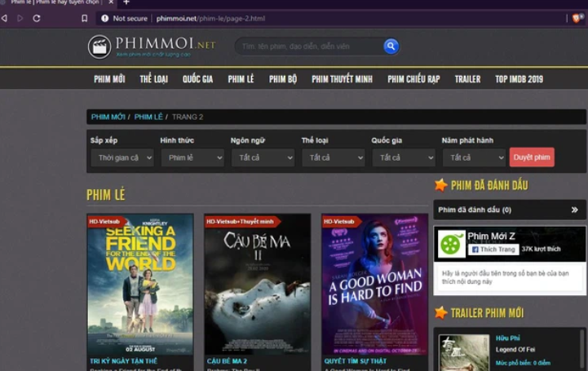Expand the Sắp xếp sort dropdown
The image size is (588, 371).
[x=122, y=157]
